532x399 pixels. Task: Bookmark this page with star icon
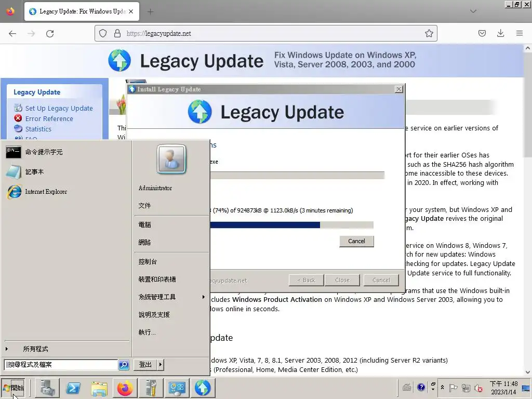429,33
